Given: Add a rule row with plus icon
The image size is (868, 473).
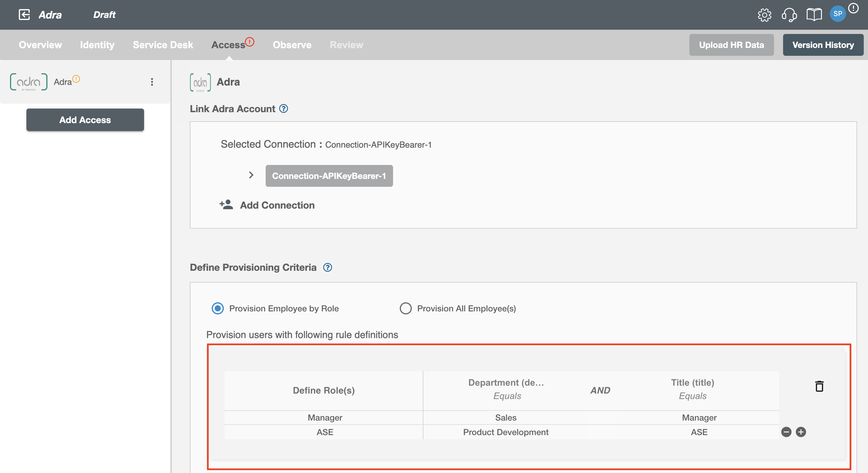Looking at the screenshot, I should click(x=801, y=432).
